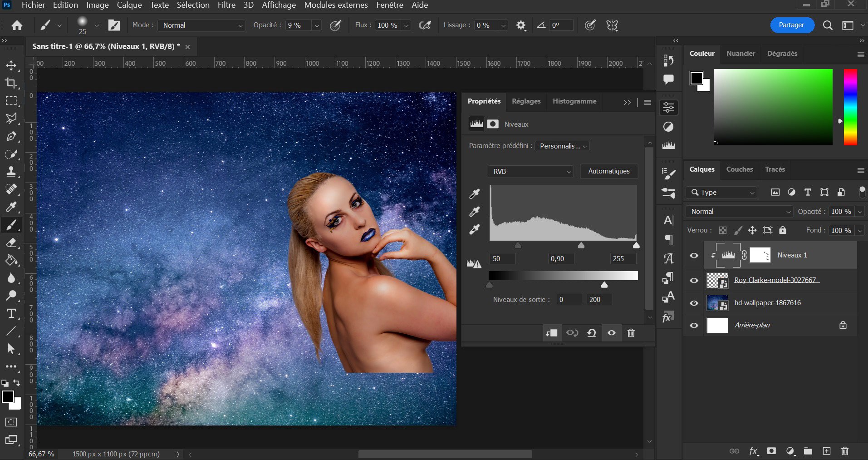
Task: Open the Sélection menu
Action: [x=193, y=5]
